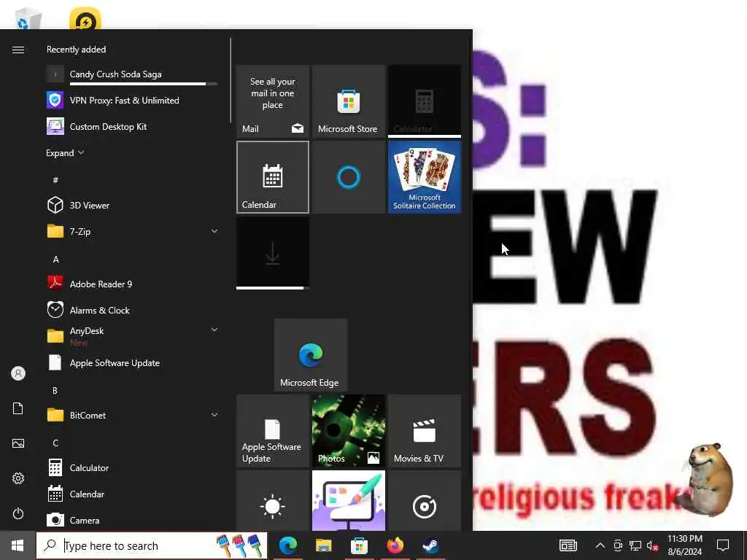Open Steam from the taskbar
Image resolution: width=747 pixels, height=560 pixels.
pyautogui.click(x=430, y=545)
